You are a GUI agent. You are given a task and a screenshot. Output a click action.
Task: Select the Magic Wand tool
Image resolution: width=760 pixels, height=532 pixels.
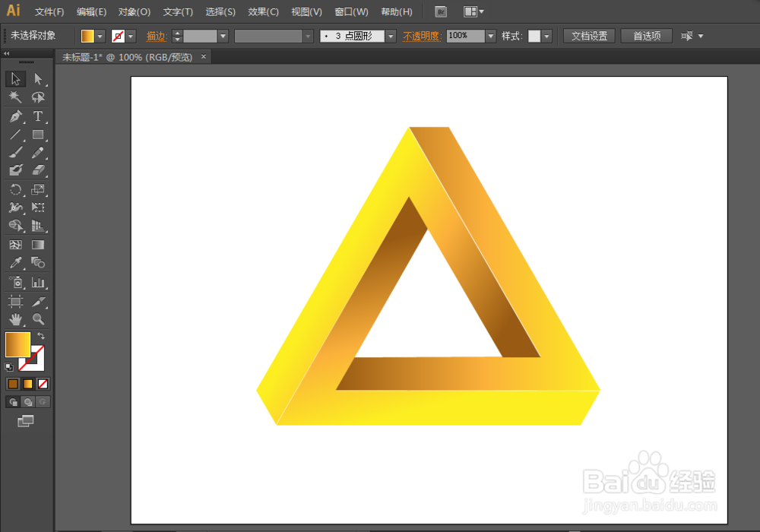(x=14, y=97)
